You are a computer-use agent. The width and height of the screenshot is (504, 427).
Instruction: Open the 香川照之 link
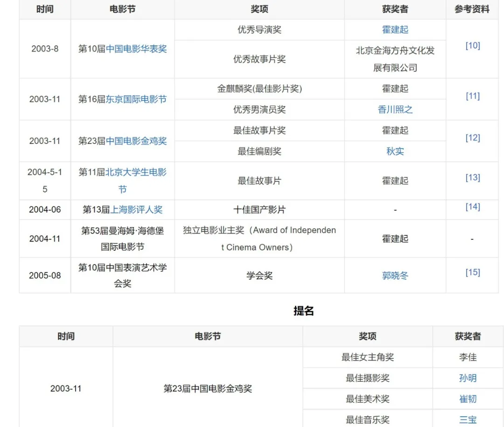[x=395, y=110]
